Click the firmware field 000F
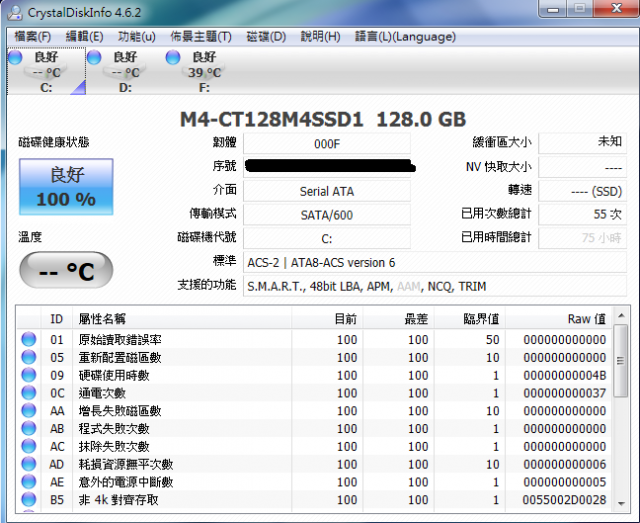This screenshot has width=640, height=523. 327,144
